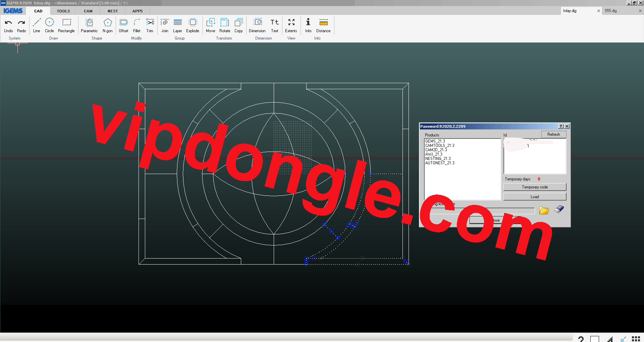Close the Password R2020 dialog
644x342 pixels.
[567, 126]
